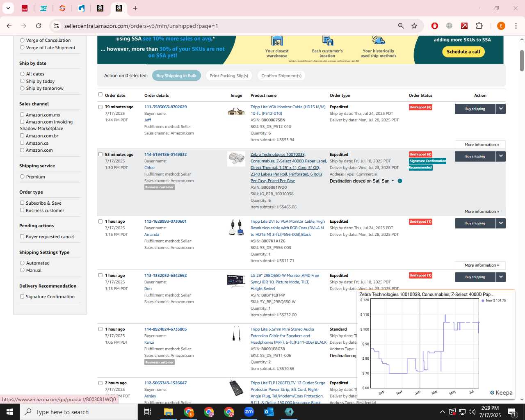
Task: Open the tab search dropdown arrow
Action: (x=8, y=8)
